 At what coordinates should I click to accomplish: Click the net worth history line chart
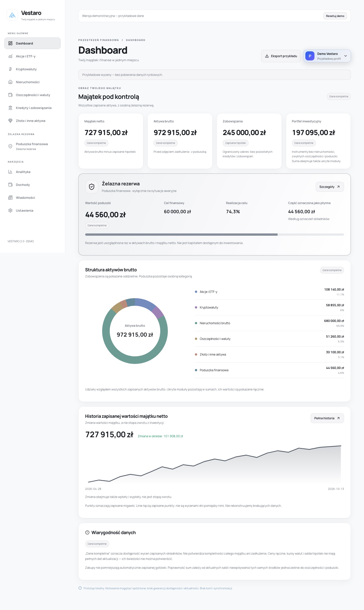tap(215, 464)
